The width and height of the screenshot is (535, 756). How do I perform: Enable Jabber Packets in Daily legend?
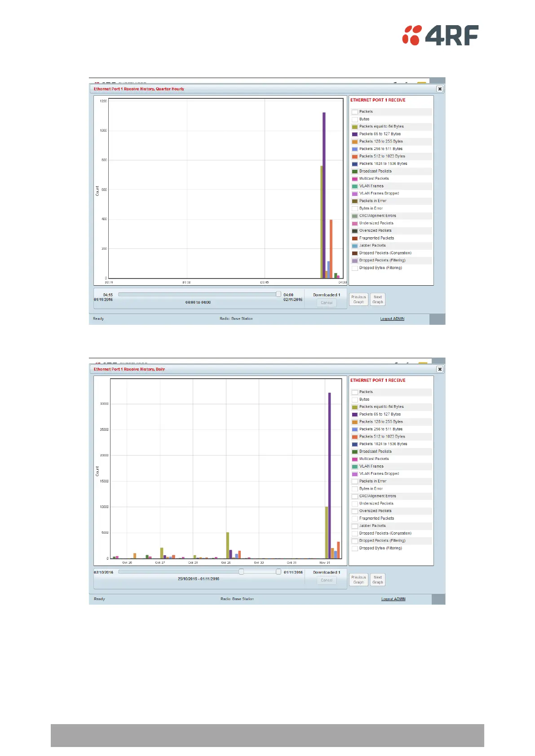coord(354,526)
